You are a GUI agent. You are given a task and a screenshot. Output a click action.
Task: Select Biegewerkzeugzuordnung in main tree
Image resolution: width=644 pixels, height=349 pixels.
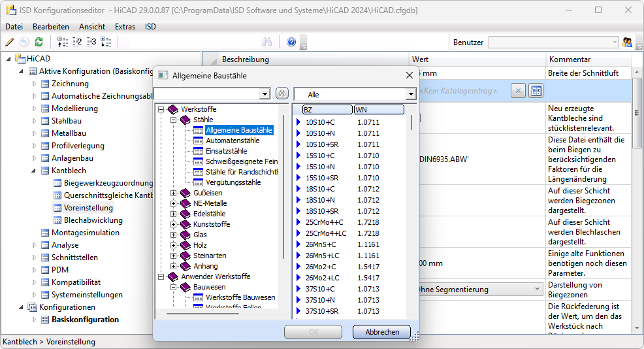tap(108, 183)
